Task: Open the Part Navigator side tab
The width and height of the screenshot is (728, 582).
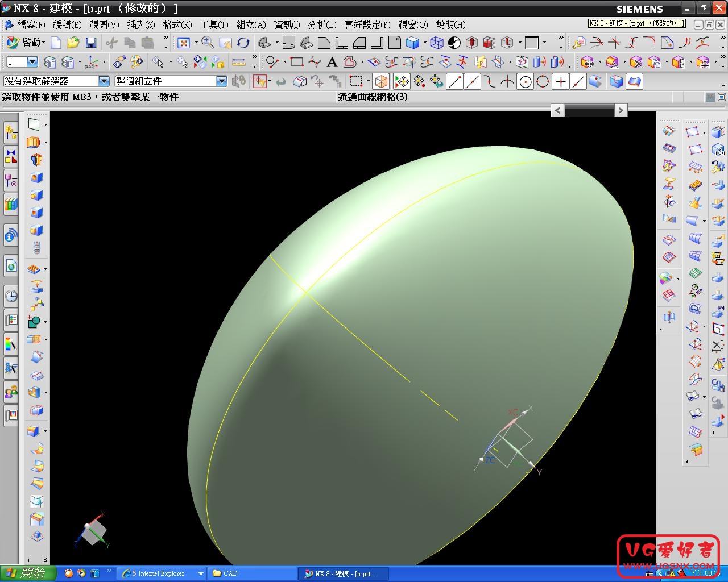Action: coord(11,180)
